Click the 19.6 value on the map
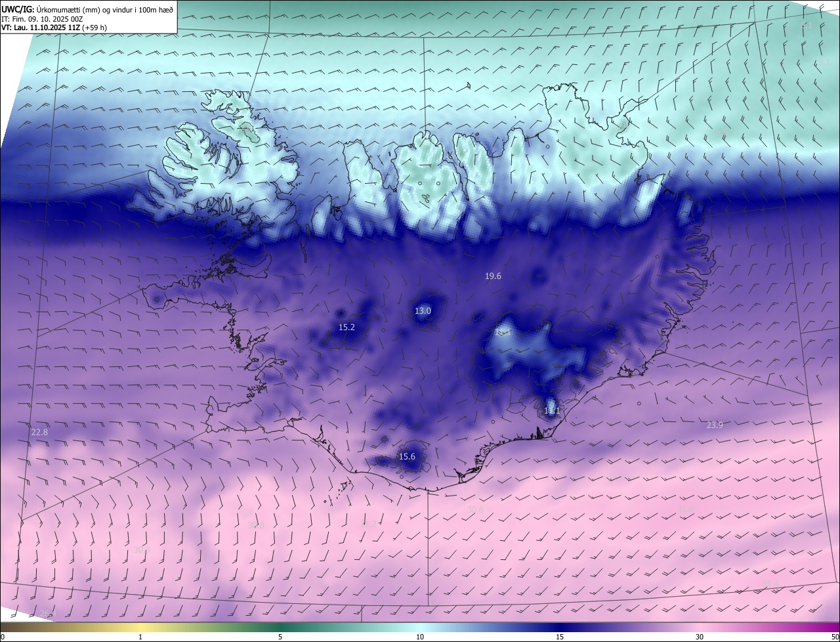The height and width of the screenshot is (642, 840). tap(493, 276)
